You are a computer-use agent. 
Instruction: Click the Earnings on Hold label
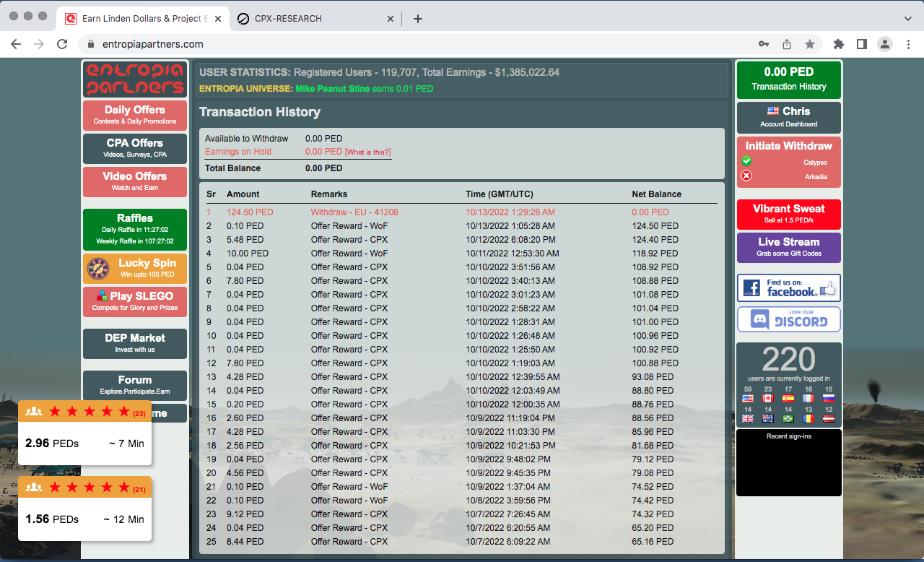pos(238,152)
